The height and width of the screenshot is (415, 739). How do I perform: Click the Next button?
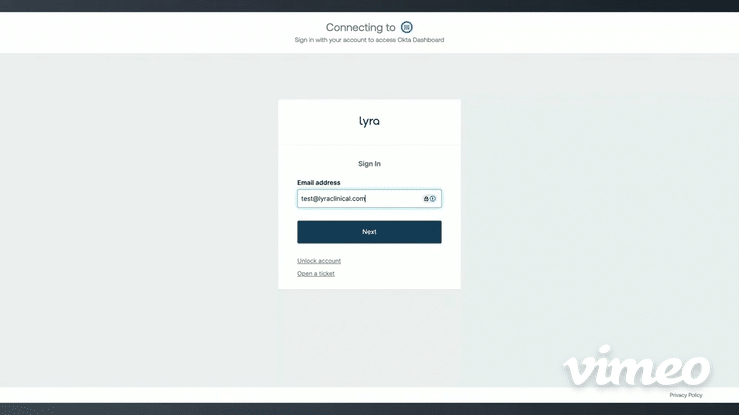pos(369,232)
